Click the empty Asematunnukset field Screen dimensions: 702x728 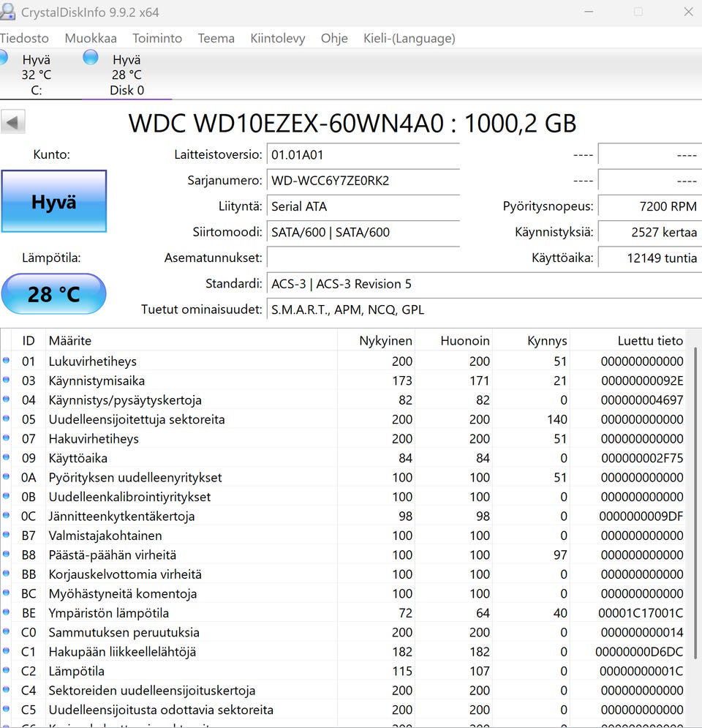coord(363,258)
